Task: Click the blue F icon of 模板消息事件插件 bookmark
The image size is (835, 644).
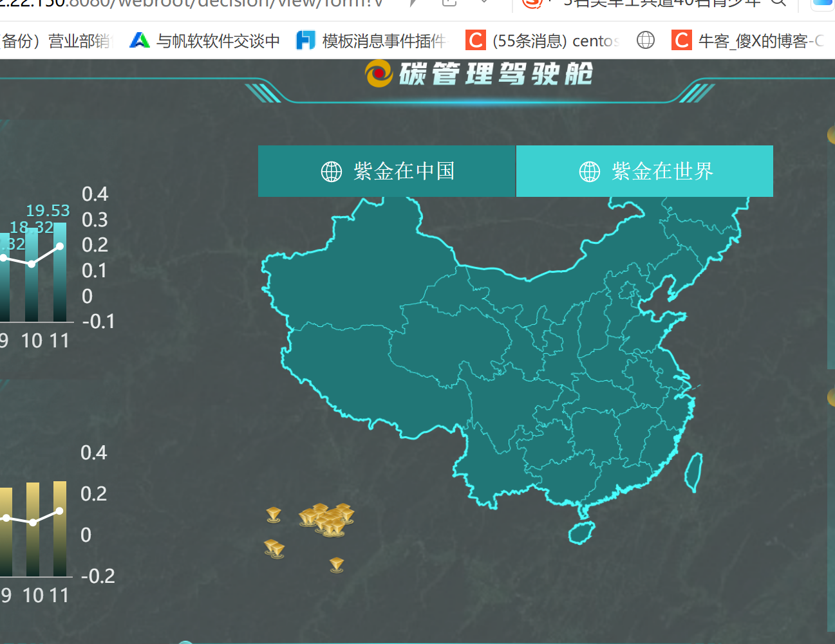Action: (306, 41)
